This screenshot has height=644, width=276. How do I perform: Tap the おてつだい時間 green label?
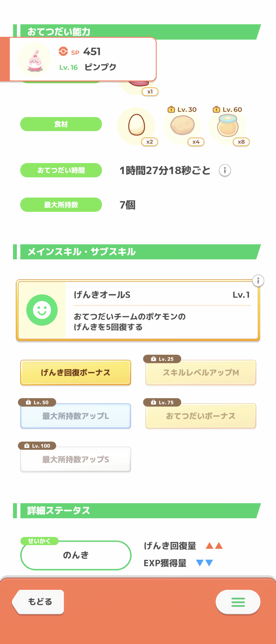pyautogui.click(x=61, y=170)
